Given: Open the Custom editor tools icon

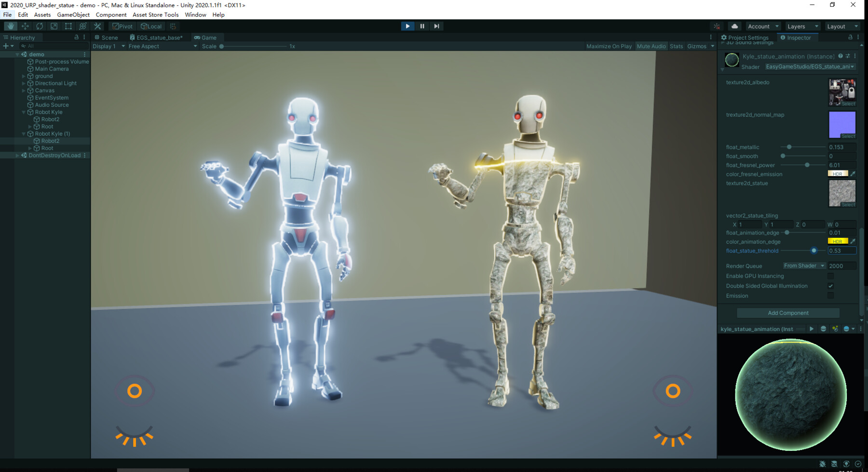Looking at the screenshot, I should point(97,26).
